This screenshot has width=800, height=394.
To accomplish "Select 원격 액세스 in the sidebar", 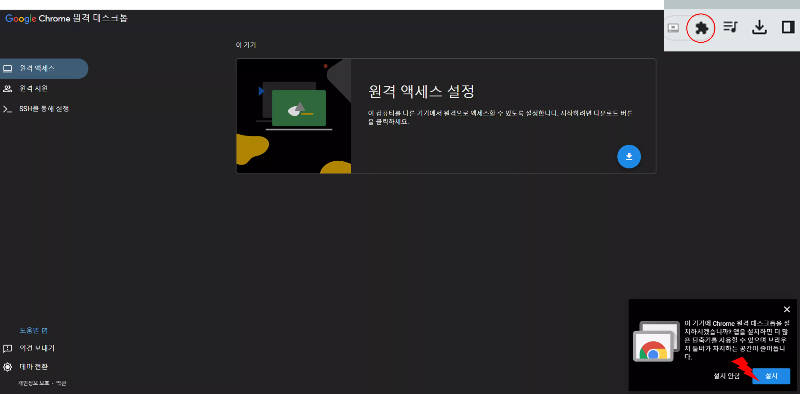I will pyautogui.click(x=43, y=68).
